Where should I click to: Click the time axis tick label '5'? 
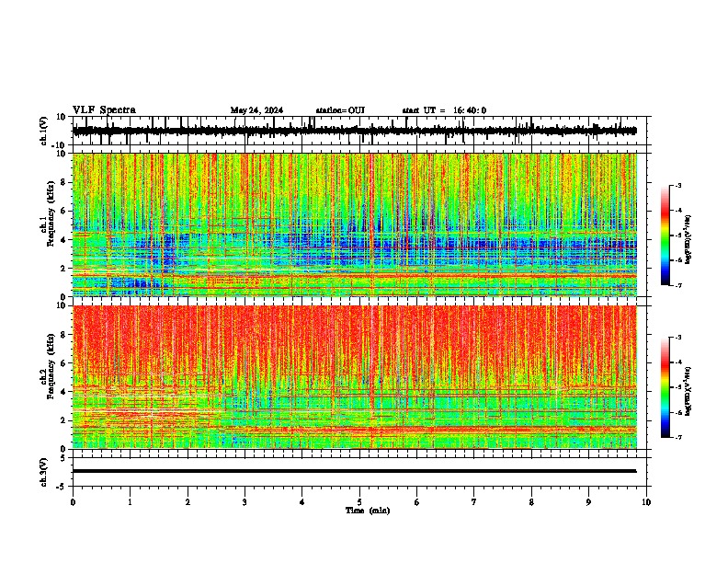359,502
